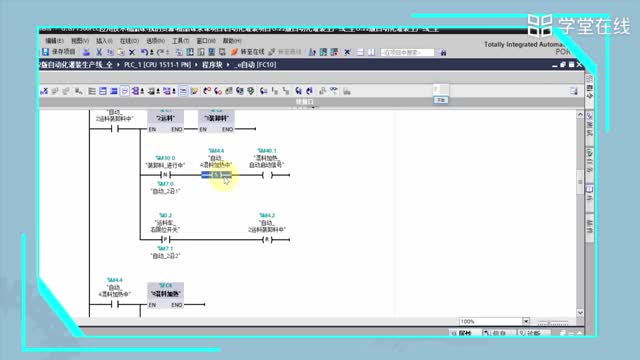
Task: Click the monitoring on/off glasses icon
Action: pyautogui.click(x=334, y=91)
